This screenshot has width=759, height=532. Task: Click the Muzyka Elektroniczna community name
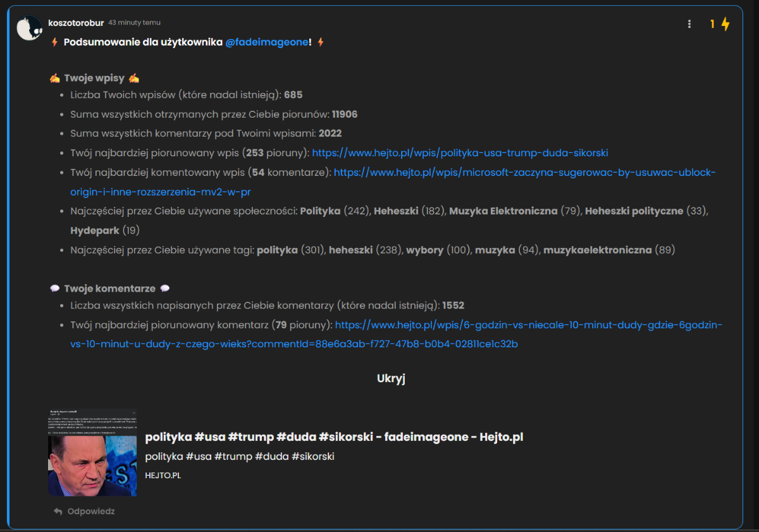pyautogui.click(x=503, y=211)
